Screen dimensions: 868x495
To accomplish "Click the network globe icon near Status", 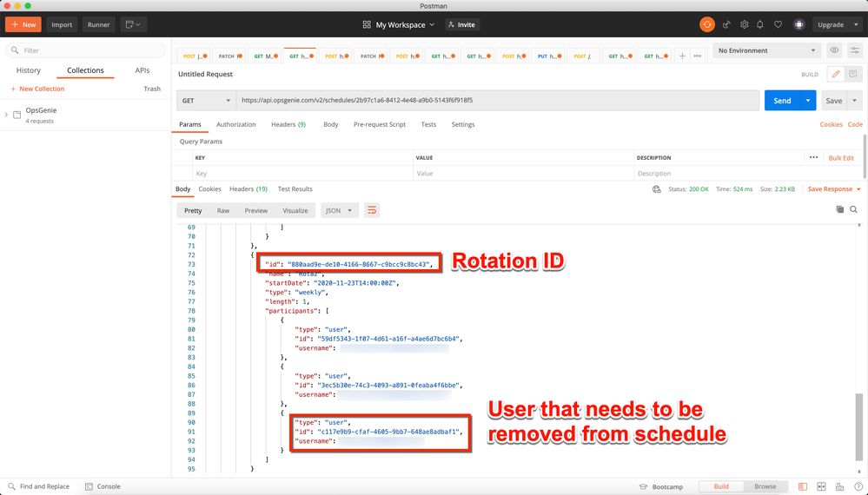I will pyautogui.click(x=657, y=189).
